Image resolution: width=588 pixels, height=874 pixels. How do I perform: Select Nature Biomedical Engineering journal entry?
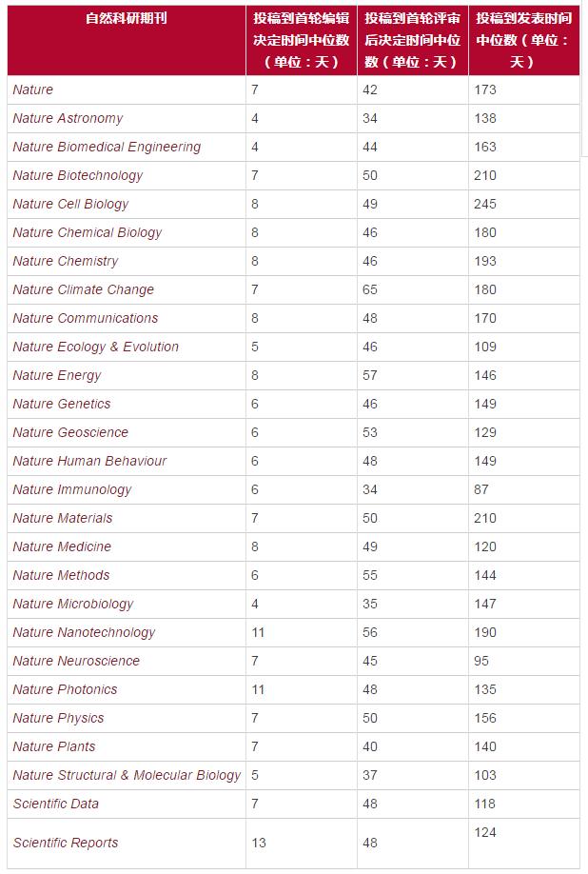pos(107,148)
